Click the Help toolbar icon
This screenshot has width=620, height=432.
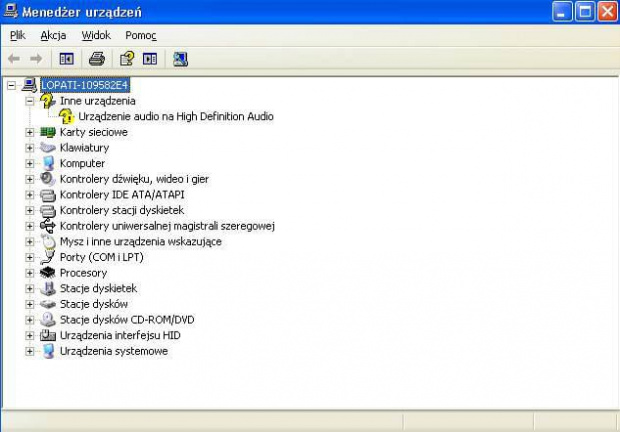(x=127, y=59)
